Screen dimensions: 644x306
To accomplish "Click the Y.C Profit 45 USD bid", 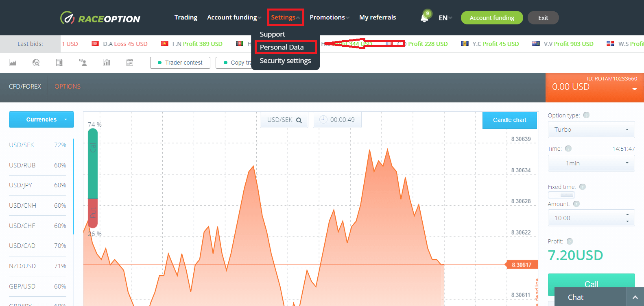I will (490, 44).
